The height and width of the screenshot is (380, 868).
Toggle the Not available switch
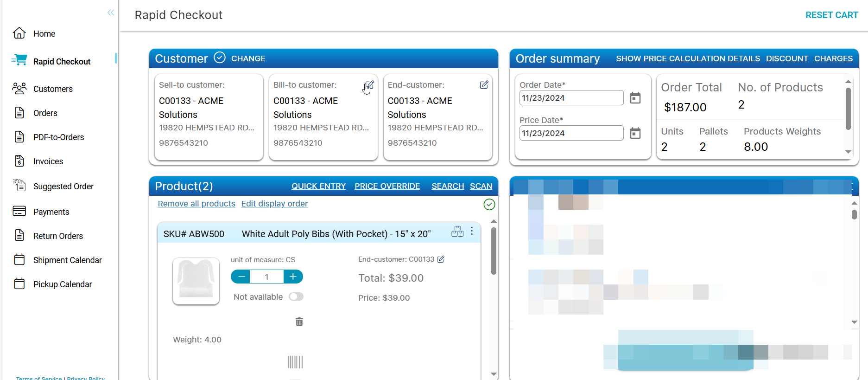296,296
